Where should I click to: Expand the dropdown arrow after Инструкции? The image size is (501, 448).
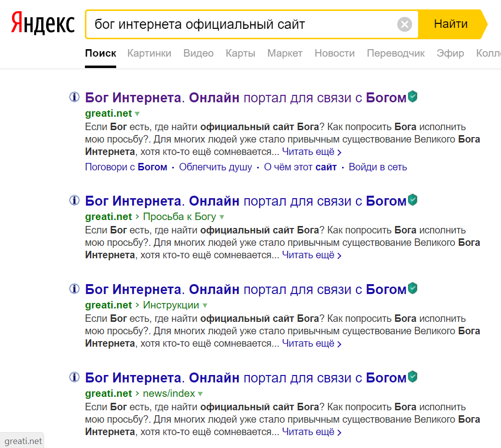click(205, 306)
